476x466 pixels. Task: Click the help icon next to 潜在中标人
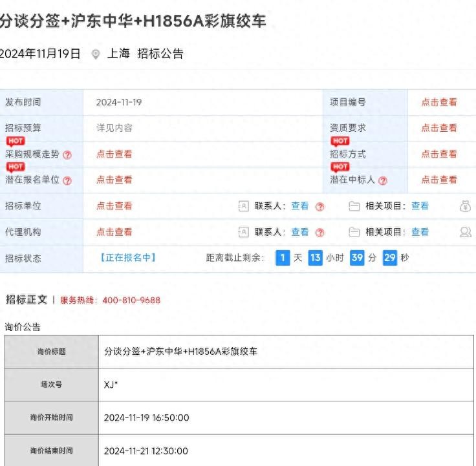point(383,180)
